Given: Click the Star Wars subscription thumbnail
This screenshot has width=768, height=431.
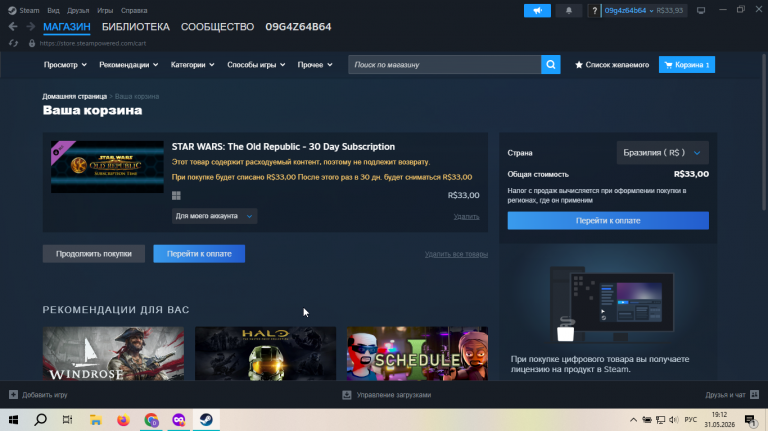Looking at the screenshot, I should (107, 167).
